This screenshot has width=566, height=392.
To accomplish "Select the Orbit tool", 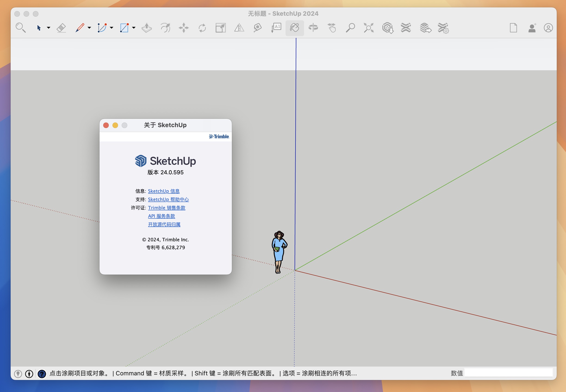I will 313,28.
